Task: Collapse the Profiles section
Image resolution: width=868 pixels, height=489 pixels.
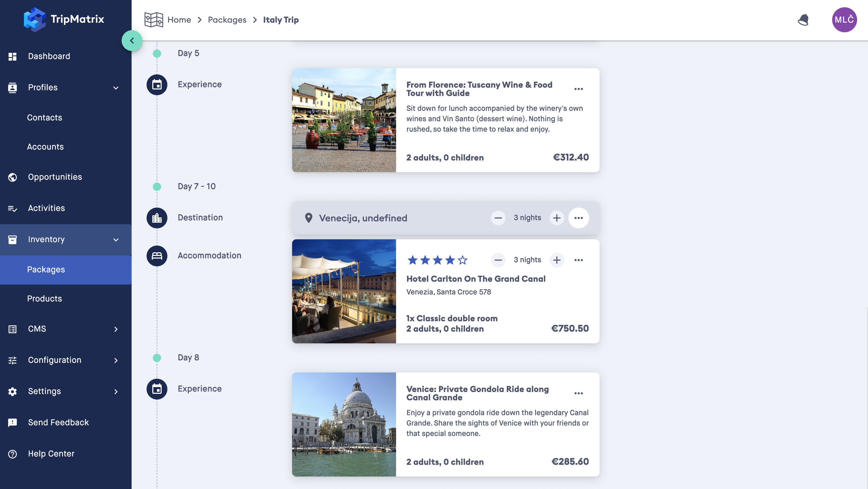Action: tap(116, 88)
